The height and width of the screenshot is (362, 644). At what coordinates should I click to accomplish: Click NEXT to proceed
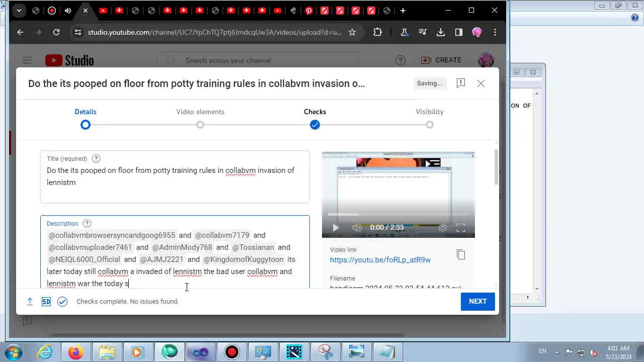tap(478, 301)
